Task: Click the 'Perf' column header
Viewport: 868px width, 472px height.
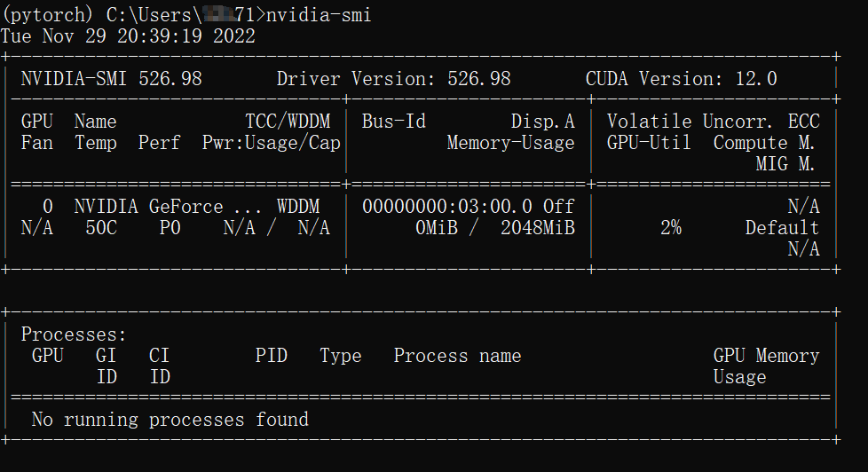Action: 160,144
